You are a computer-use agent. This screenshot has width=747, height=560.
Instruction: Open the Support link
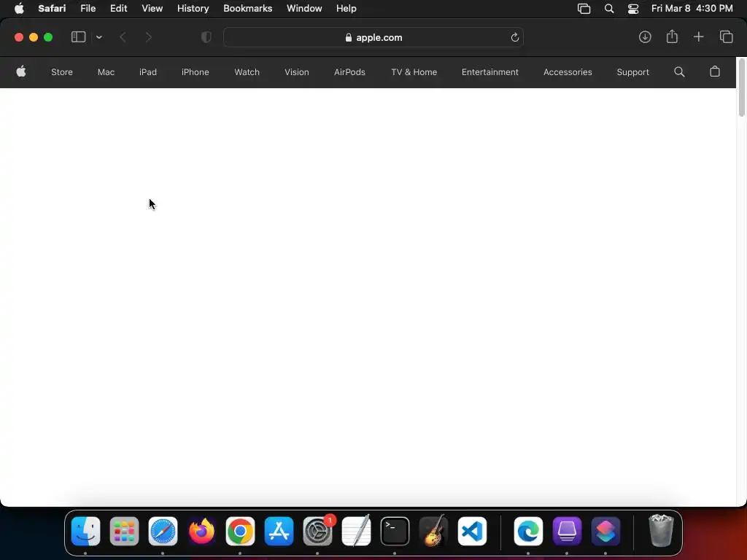click(632, 72)
